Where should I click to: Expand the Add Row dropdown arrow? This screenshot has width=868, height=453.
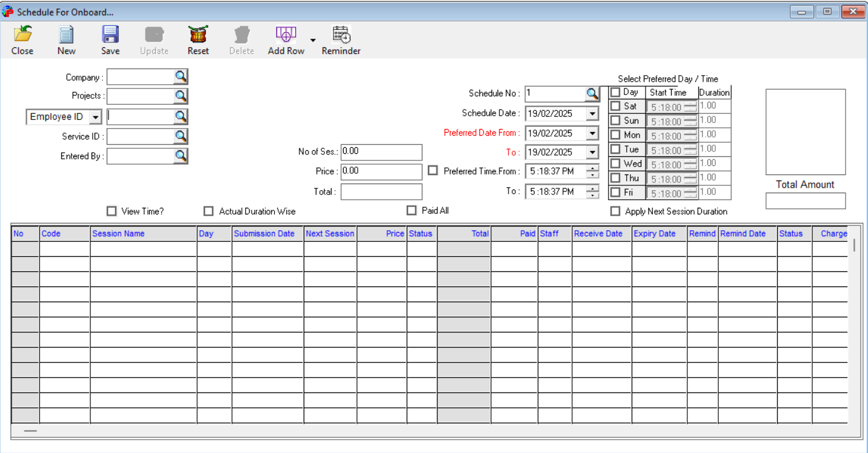tap(313, 41)
